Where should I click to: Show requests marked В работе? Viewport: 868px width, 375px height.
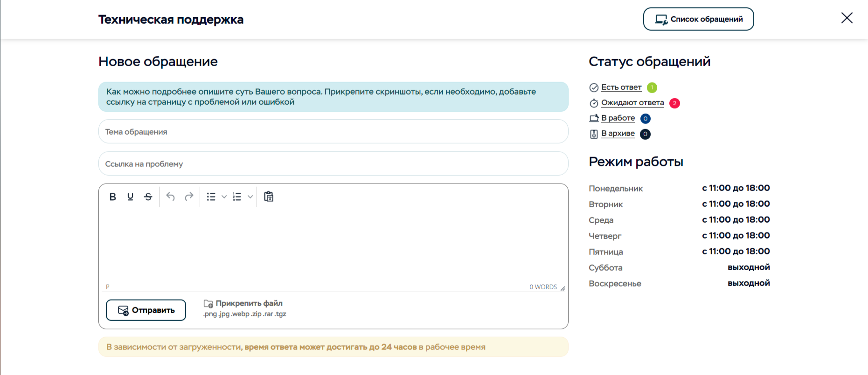pos(618,118)
